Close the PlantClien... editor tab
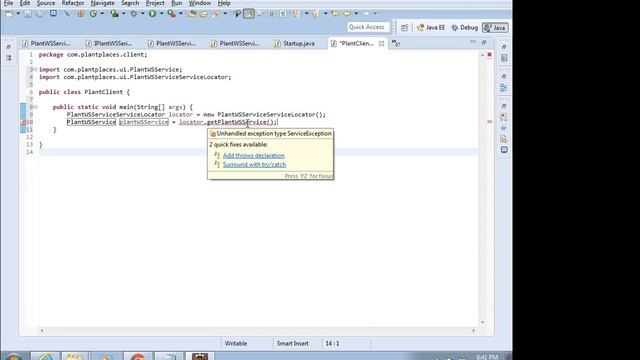This screenshot has width=640, height=360. [381, 43]
